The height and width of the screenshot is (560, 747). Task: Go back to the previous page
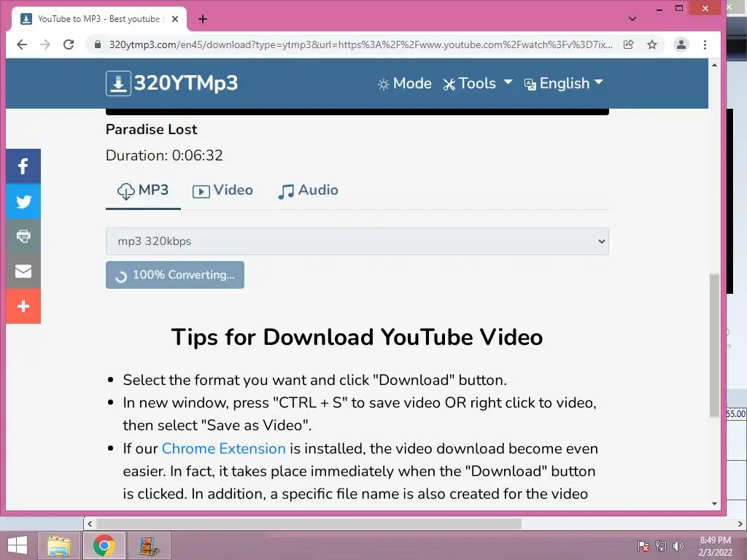[22, 44]
